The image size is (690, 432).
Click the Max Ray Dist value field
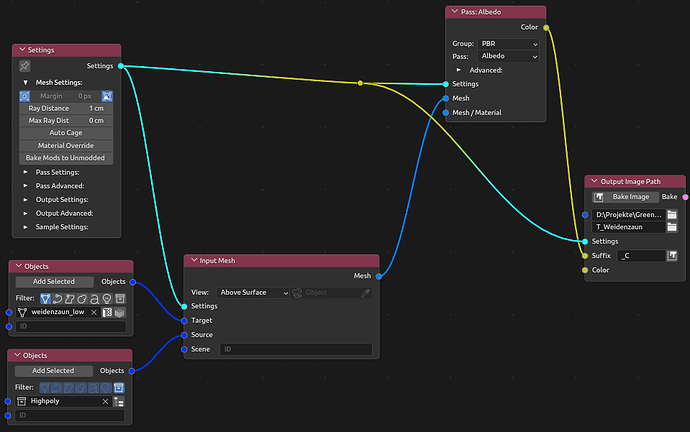[x=66, y=121]
